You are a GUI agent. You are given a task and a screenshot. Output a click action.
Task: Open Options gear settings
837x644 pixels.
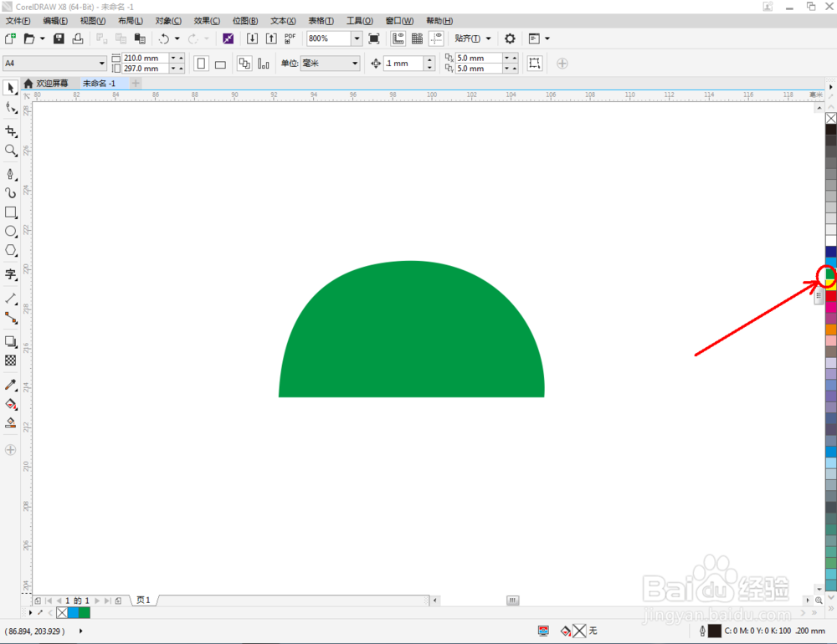[510, 38]
